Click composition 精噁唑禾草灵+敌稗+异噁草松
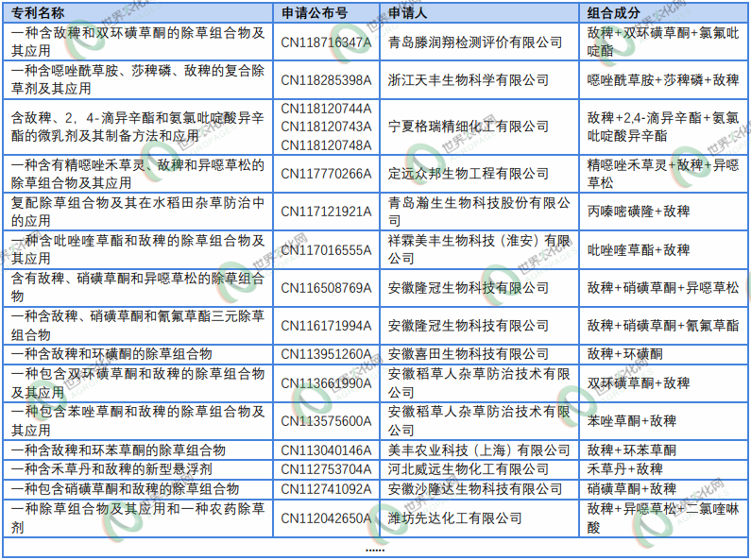The height and width of the screenshot is (560, 751). (x=663, y=173)
